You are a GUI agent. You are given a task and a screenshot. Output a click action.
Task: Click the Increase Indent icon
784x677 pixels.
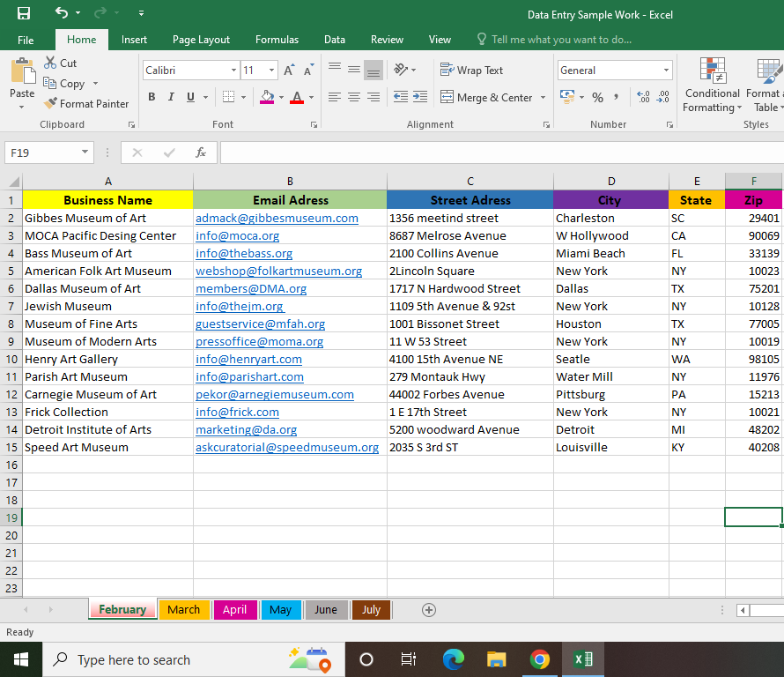(420, 97)
